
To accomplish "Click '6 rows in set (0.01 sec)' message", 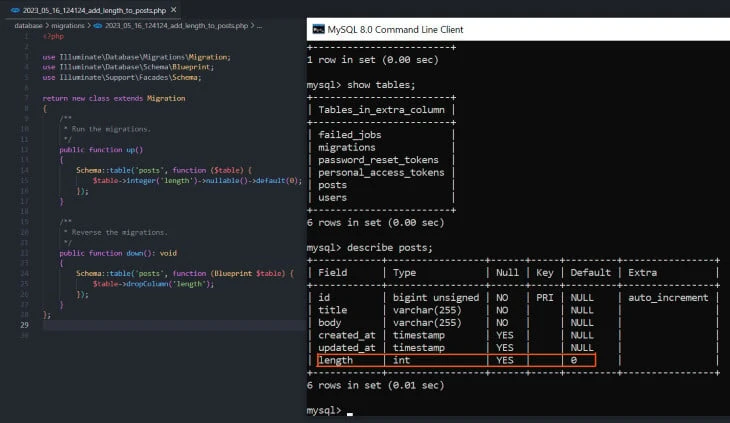I will pos(375,386).
